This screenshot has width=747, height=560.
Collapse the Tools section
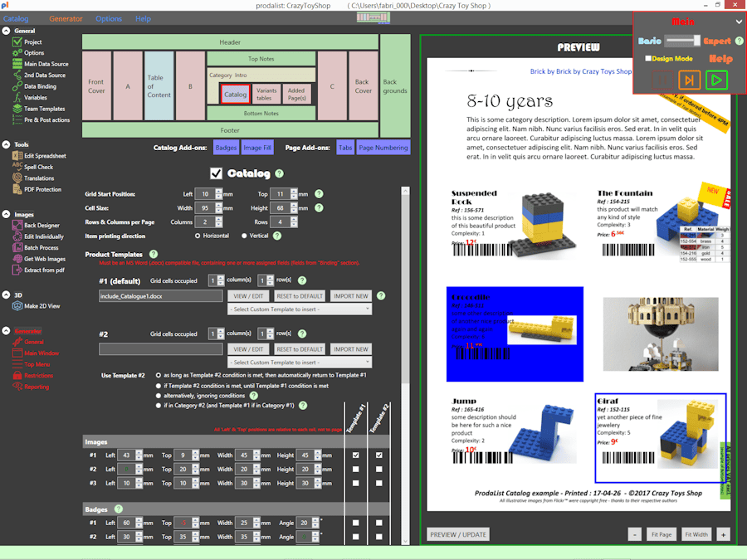(x=6, y=144)
